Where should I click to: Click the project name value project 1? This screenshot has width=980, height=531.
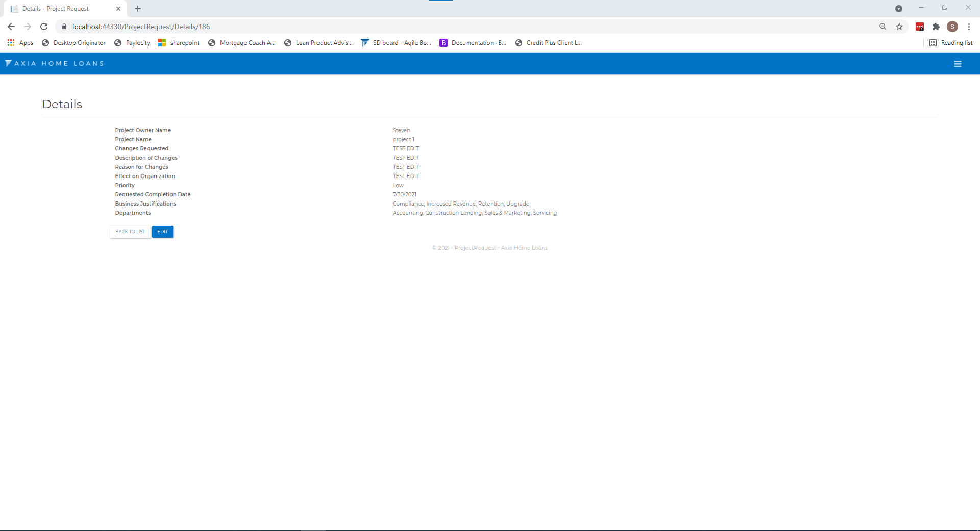click(403, 140)
